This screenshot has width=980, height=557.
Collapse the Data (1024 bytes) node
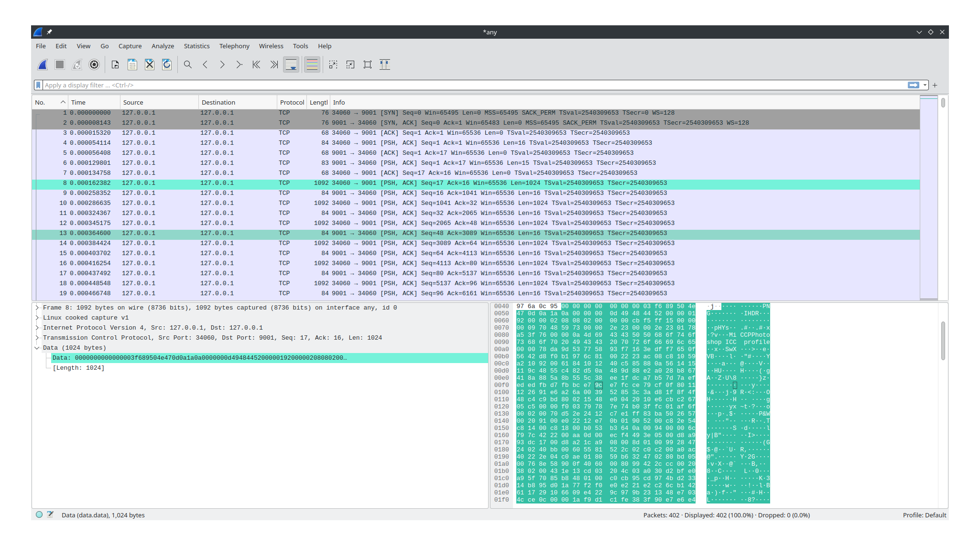click(x=37, y=348)
